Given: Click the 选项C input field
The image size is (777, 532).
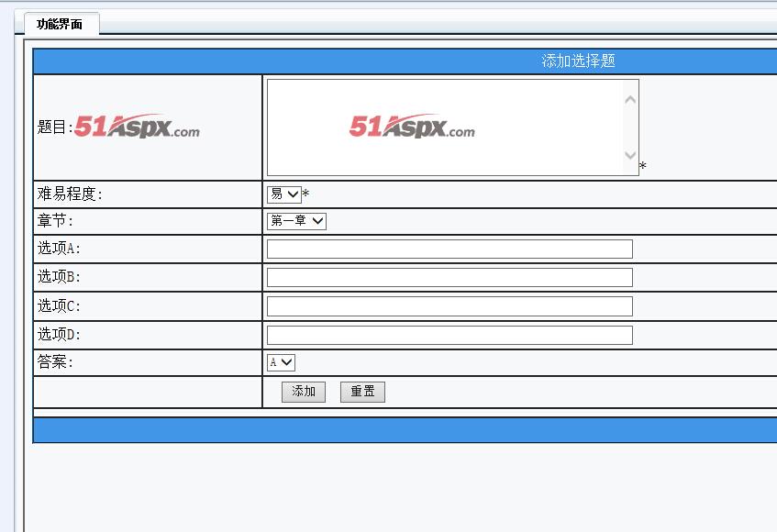Looking at the screenshot, I should click(450, 306).
